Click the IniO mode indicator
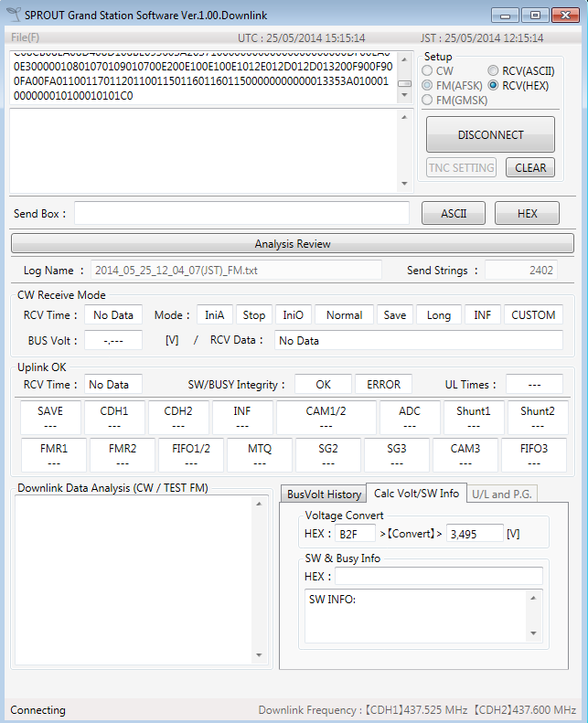This screenshot has width=588, height=723. (x=294, y=315)
